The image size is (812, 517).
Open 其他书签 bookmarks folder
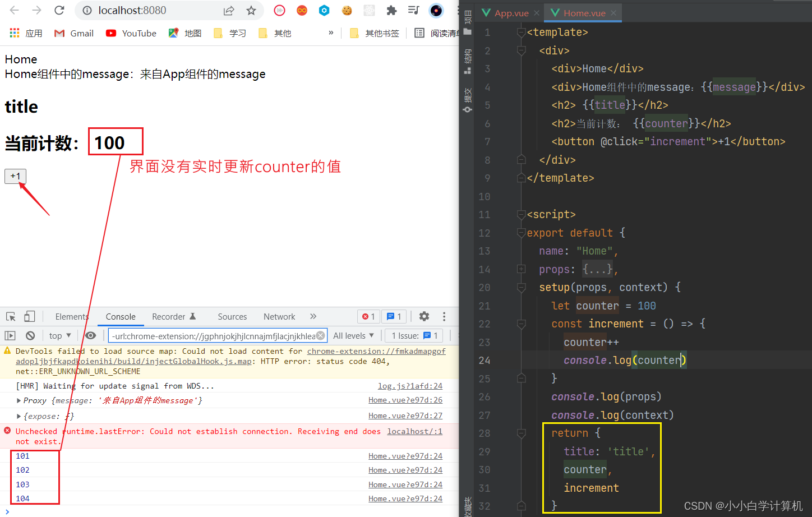pos(374,33)
